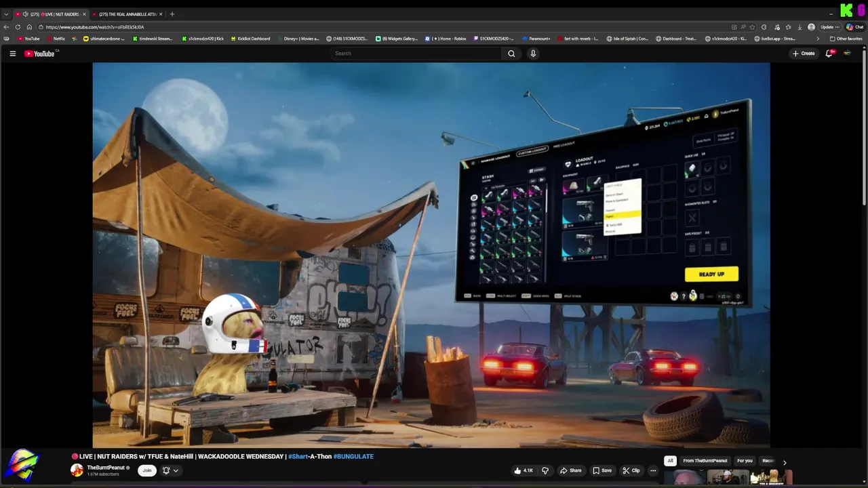Open the YouTube hamburger guide menu

point(12,54)
